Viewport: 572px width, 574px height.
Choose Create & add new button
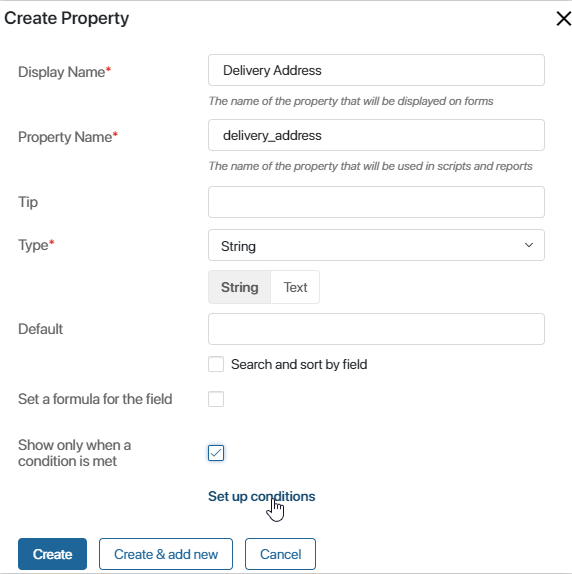point(166,554)
